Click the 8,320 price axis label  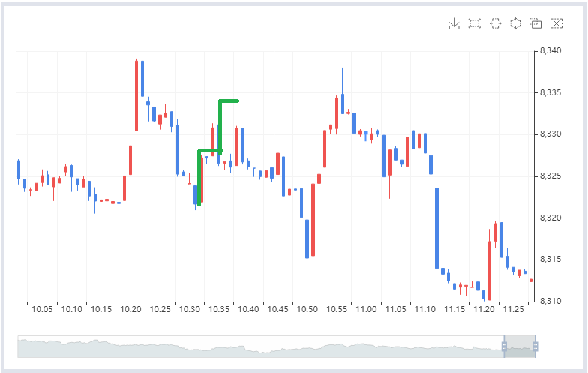click(x=550, y=218)
